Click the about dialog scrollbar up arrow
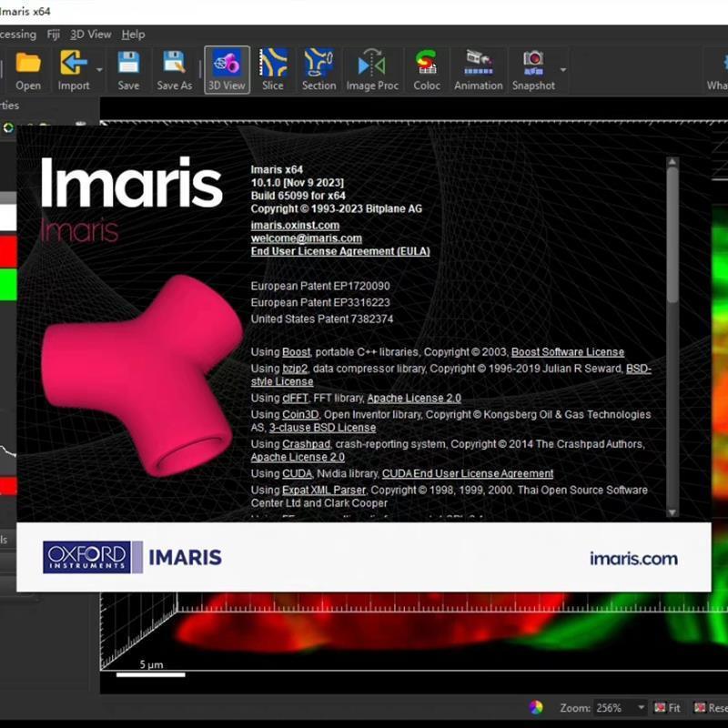 point(672,162)
